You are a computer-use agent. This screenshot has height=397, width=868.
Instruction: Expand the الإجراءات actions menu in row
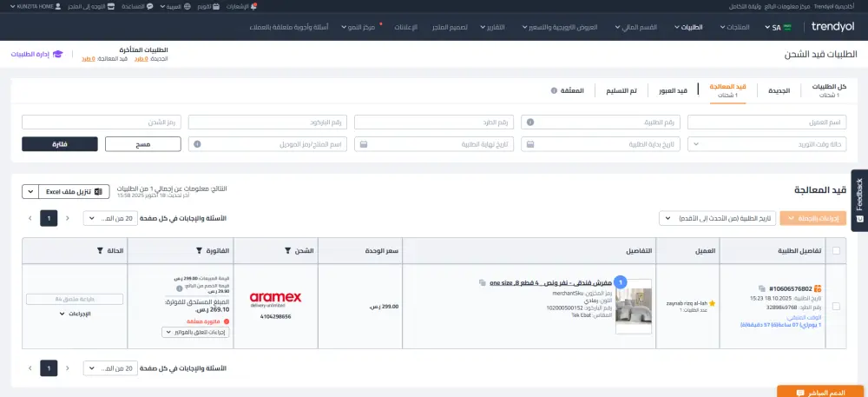pyautogui.click(x=75, y=314)
